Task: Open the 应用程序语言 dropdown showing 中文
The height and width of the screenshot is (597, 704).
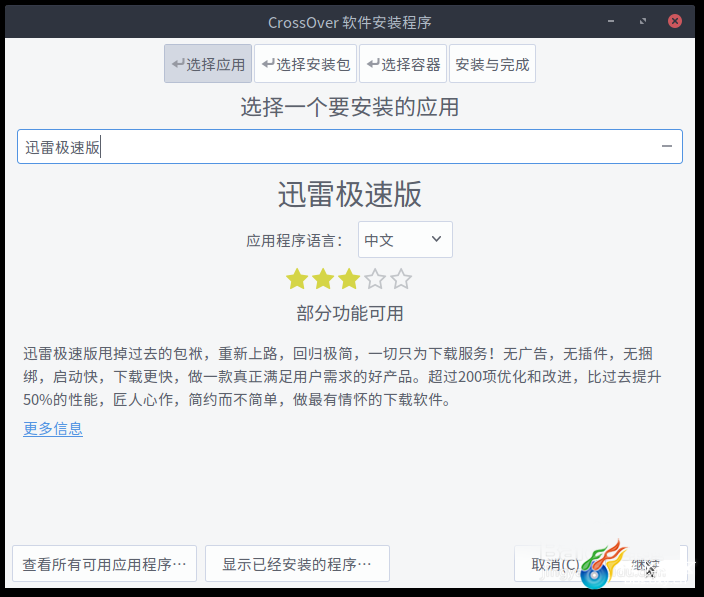Action: 405,240
